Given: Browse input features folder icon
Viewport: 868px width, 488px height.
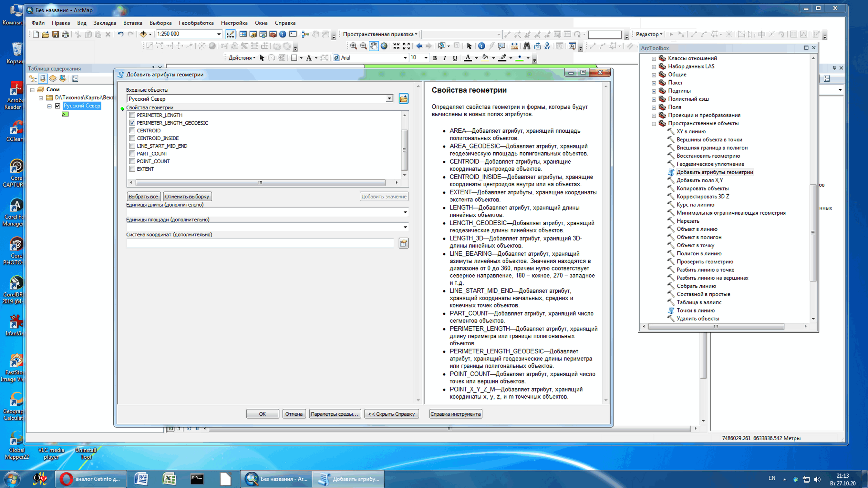Looking at the screenshot, I should [x=403, y=99].
